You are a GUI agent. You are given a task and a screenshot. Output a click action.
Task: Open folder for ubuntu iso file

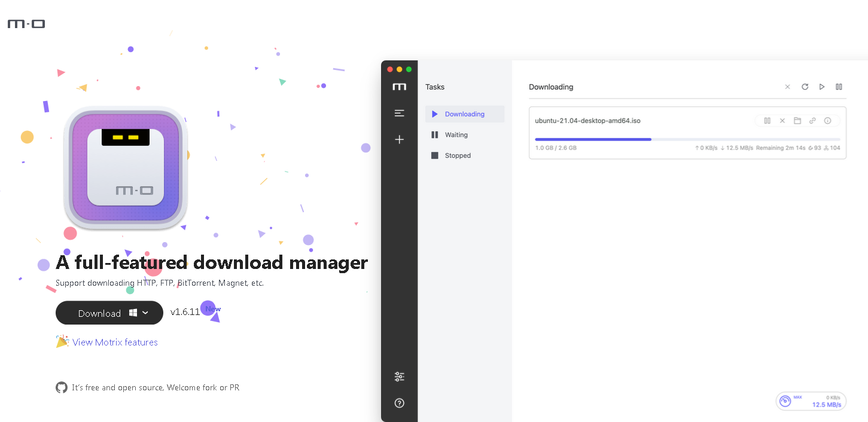(797, 121)
